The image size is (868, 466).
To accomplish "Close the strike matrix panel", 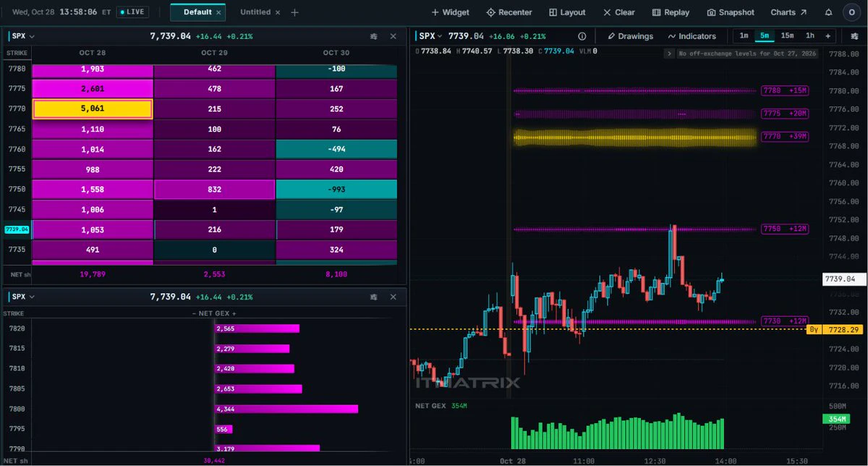I will 393,35.
